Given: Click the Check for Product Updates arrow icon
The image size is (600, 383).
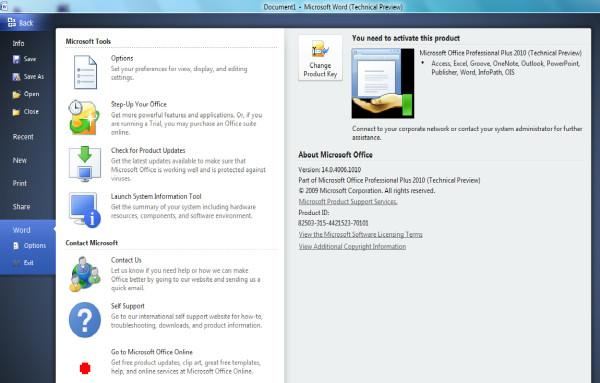Looking at the screenshot, I should click(x=85, y=163).
